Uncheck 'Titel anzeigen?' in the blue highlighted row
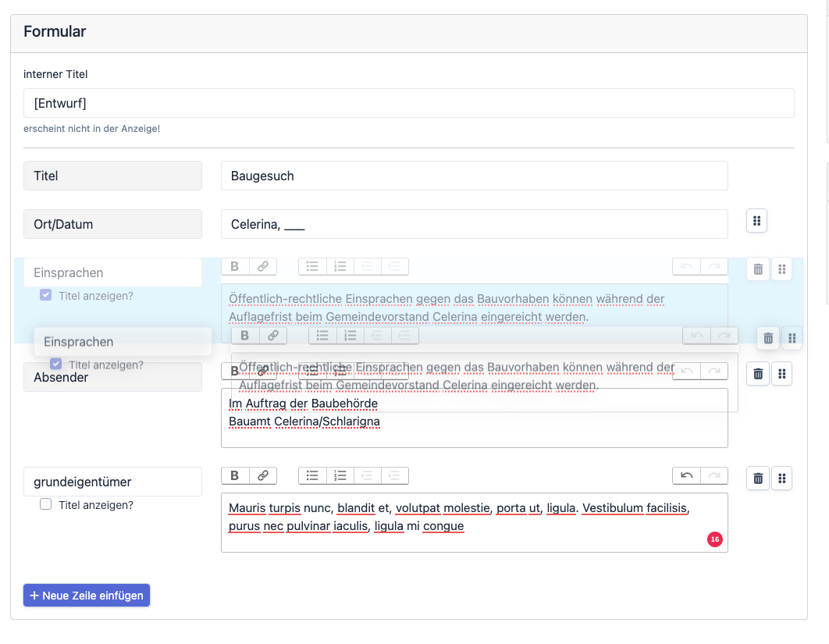Image resolution: width=829 pixels, height=644 pixels. coord(46,296)
